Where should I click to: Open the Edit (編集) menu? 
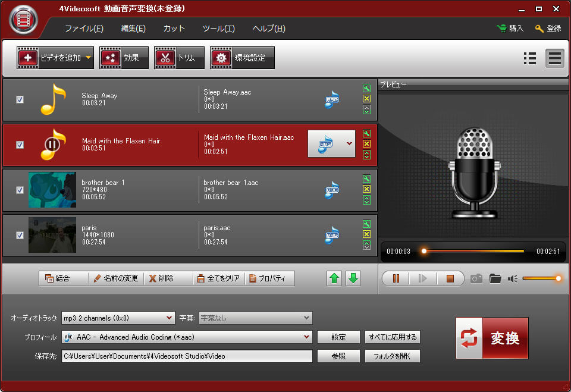(x=133, y=29)
